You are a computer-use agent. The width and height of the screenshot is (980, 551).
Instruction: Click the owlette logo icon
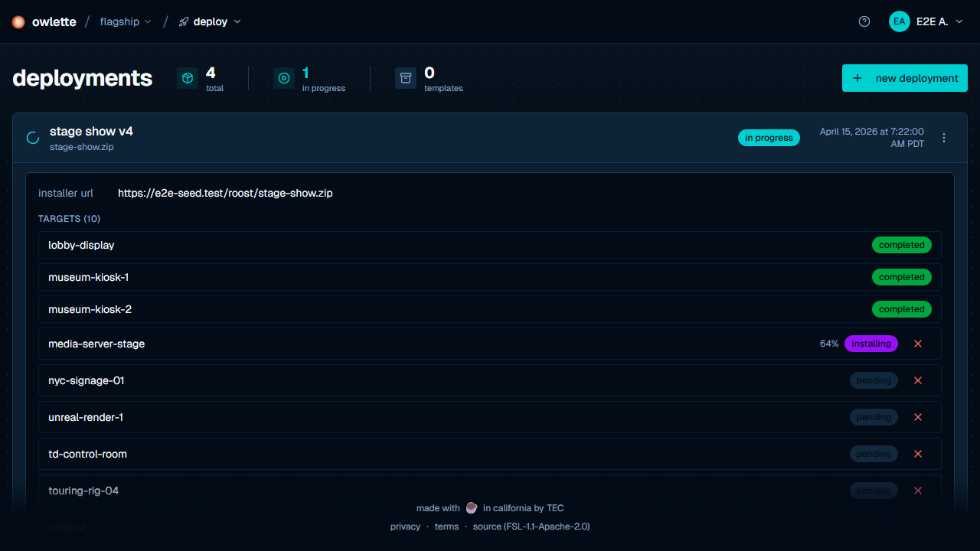click(x=18, y=22)
